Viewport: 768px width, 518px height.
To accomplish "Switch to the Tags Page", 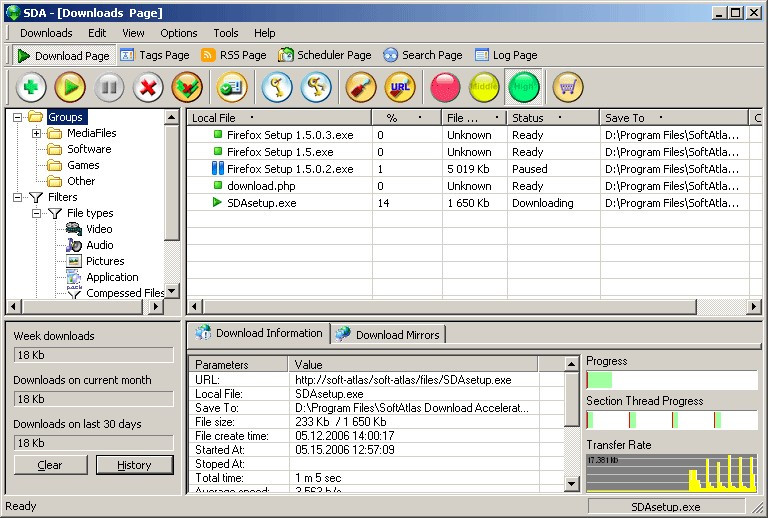I will coord(155,55).
